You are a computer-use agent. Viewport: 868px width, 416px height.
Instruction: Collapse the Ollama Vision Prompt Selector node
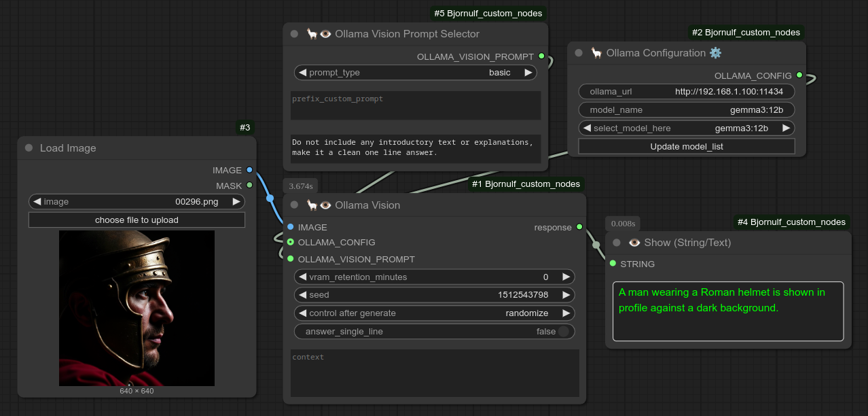coord(294,34)
